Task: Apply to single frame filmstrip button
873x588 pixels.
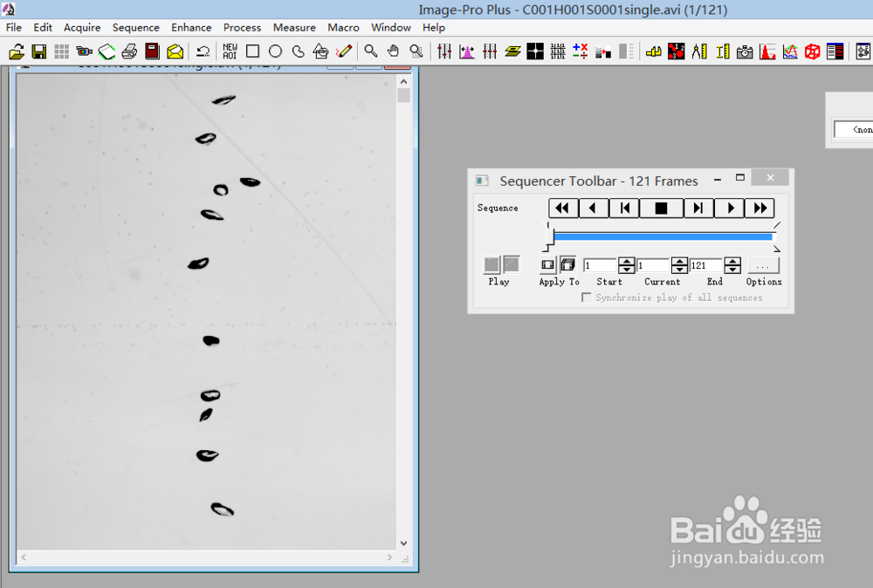Action: tap(548, 265)
